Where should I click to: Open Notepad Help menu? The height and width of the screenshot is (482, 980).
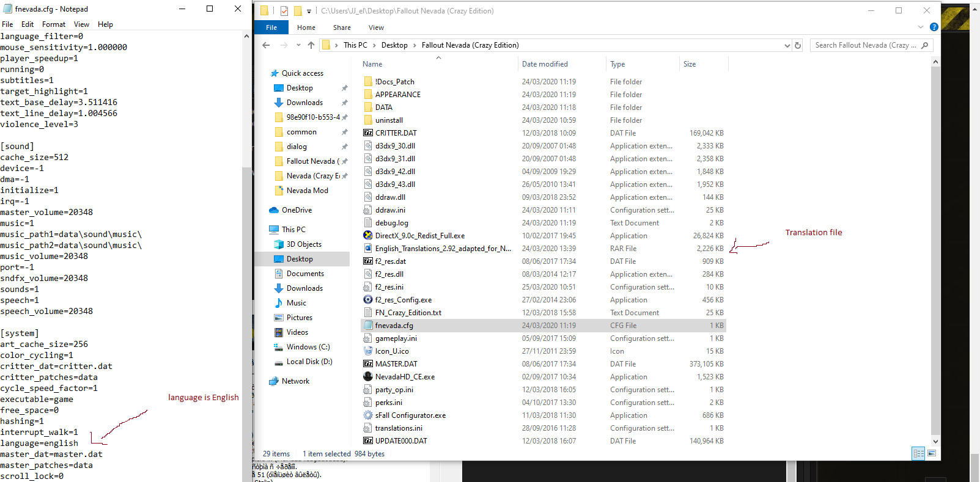(105, 24)
